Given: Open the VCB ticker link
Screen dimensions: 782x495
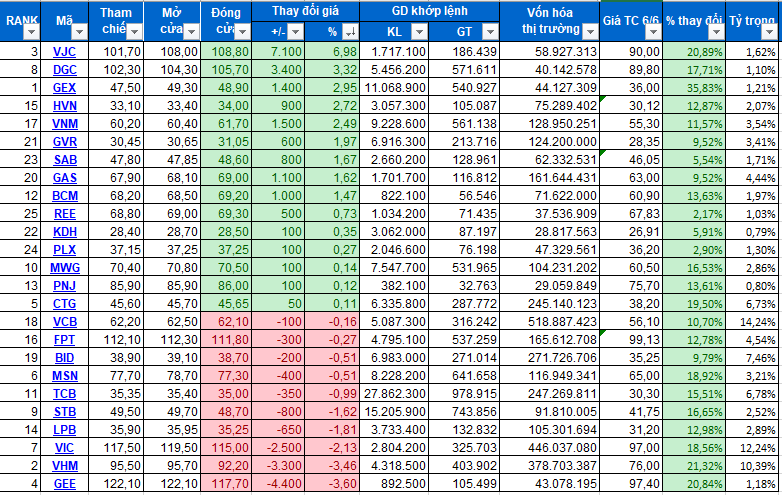Looking at the screenshot, I should coord(64,322).
